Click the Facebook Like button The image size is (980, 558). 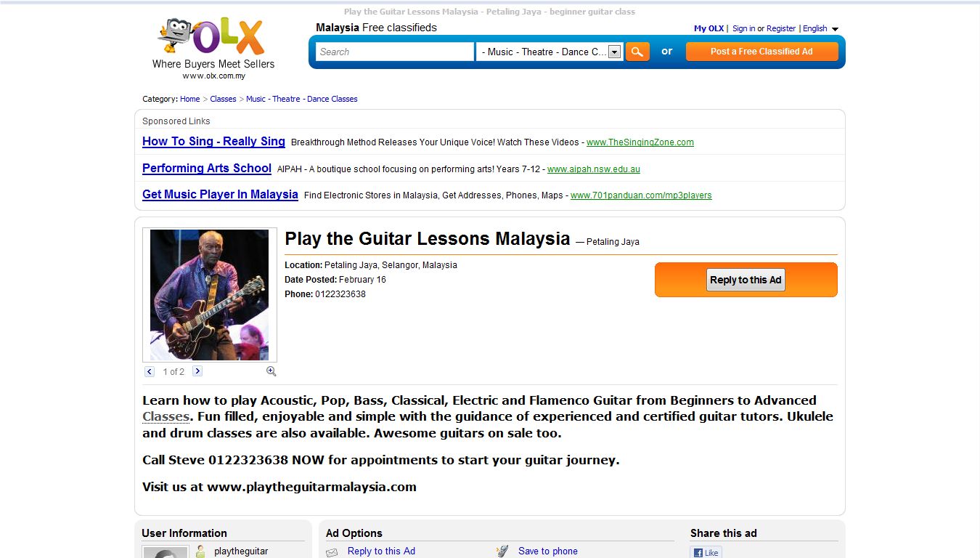(706, 553)
